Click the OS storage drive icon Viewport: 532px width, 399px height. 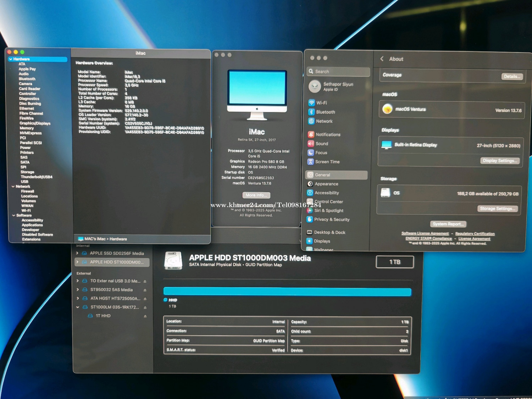386,193
